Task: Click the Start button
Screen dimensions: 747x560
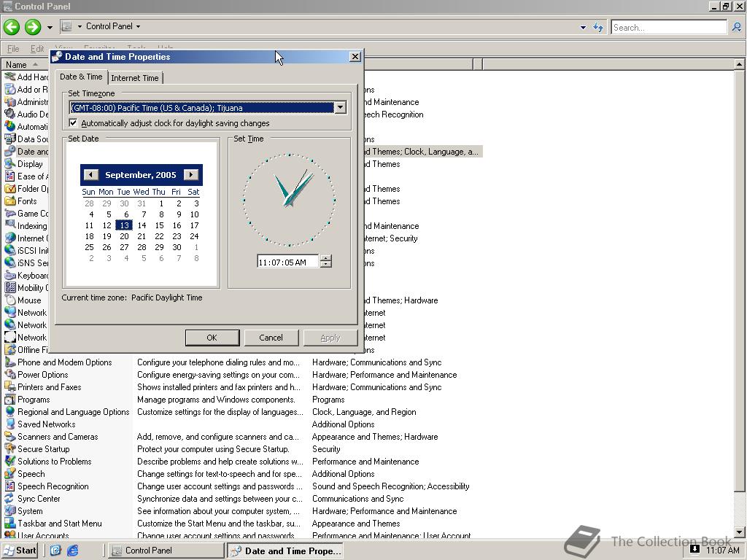Action: 20,551
